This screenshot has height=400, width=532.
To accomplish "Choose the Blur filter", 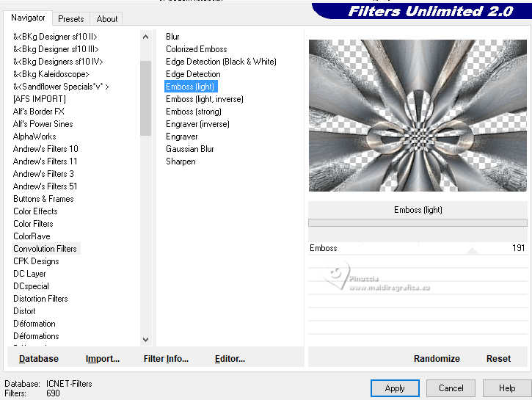I will coord(172,37).
